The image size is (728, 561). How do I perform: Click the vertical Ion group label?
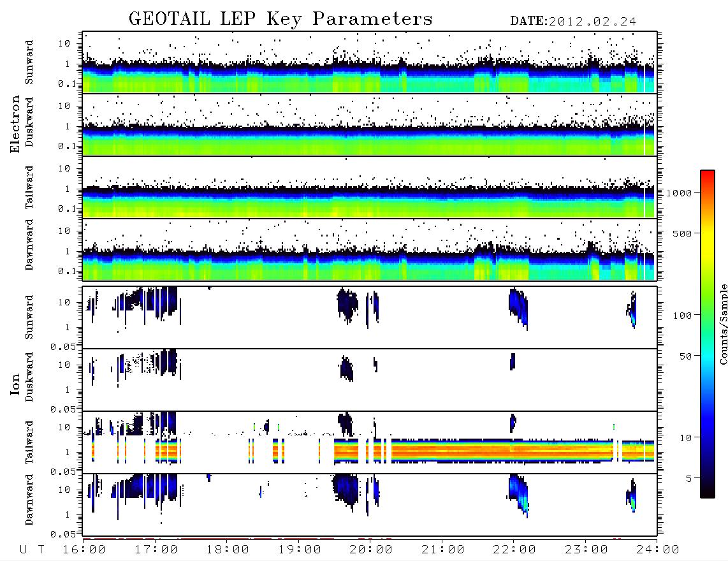click(x=15, y=384)
